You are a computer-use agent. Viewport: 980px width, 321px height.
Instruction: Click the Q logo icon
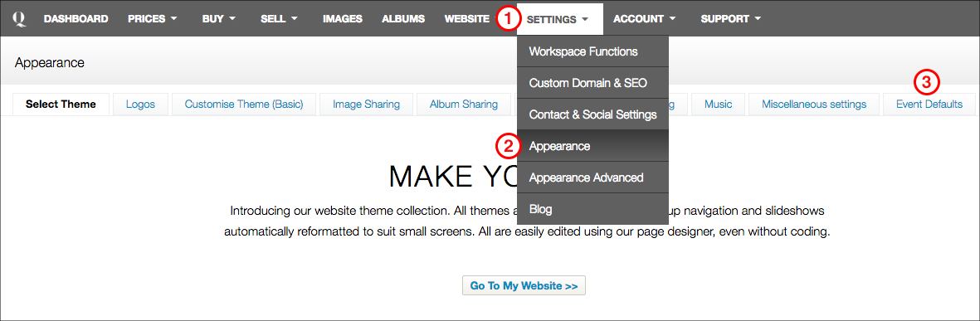point(19,19)
